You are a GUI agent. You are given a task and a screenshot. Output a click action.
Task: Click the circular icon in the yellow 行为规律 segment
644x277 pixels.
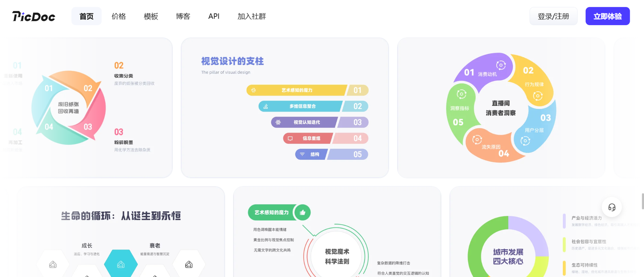(538, 96)
